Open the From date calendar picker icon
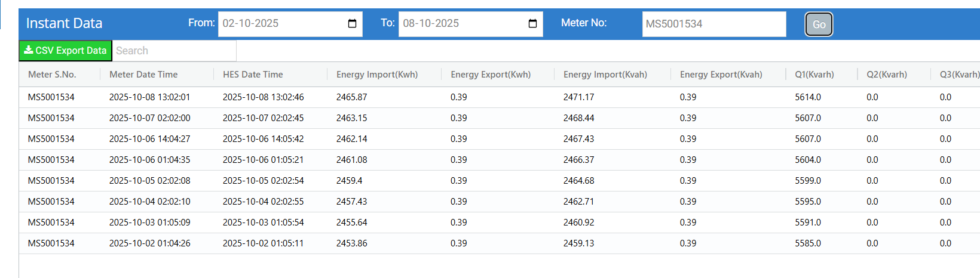980x278 pixels. (352, 24)
